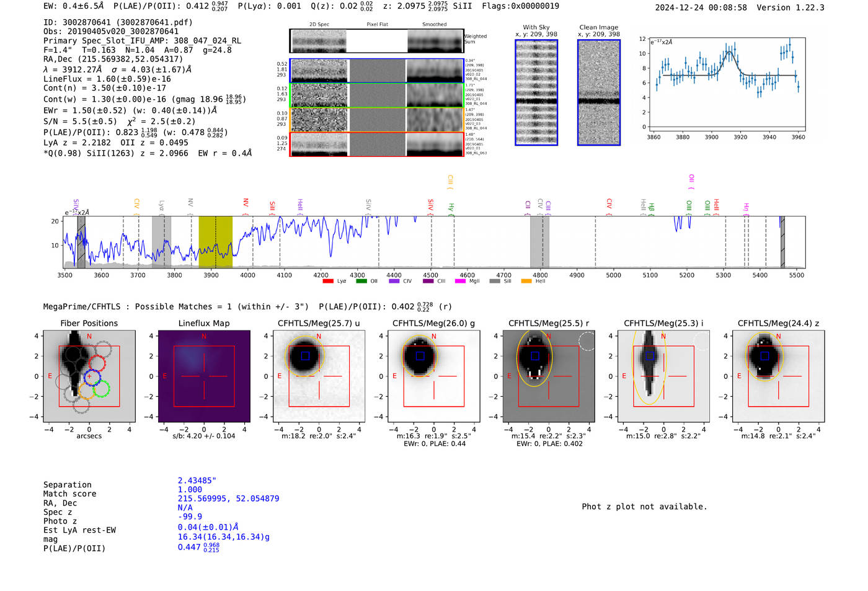The width and height of the screenshot is (868, 591).
Task: Select the CFHTLS/Meg(25.7) u band cutout
Action: pyautogui.click(x=319, y=376)
